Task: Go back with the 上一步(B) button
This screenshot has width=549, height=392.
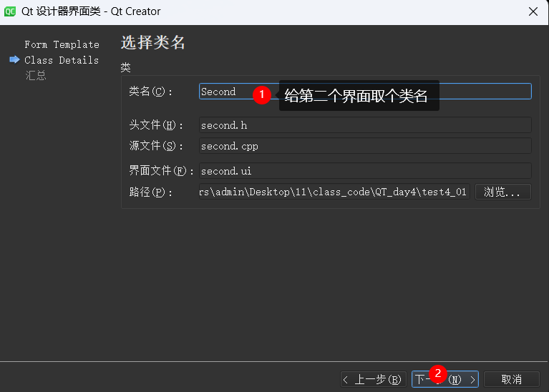Action: tap(373, 379)
